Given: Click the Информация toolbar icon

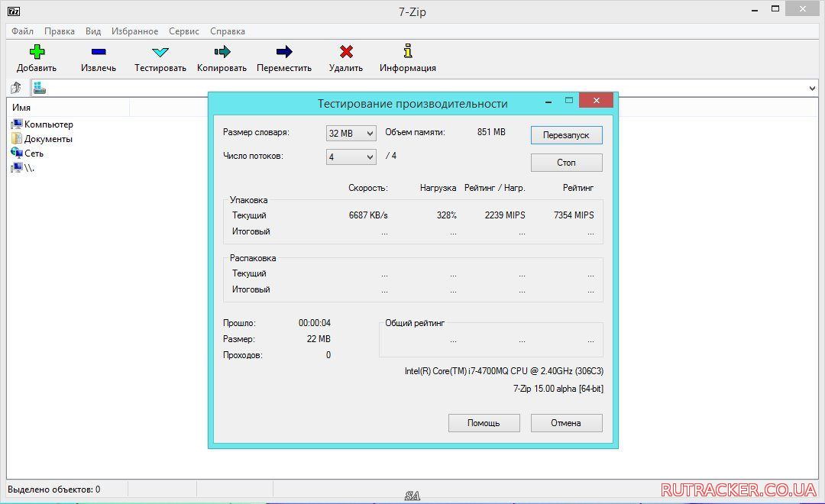Looking at the screenshot, I should pyautogui.click(x=408, y=51).
